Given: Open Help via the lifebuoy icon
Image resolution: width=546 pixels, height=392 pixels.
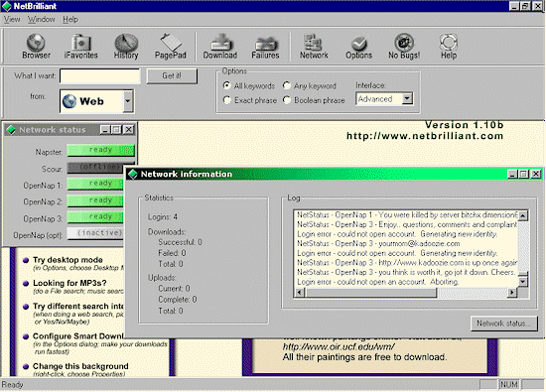Looking at the screenshot, I should [x=449, y=46].
